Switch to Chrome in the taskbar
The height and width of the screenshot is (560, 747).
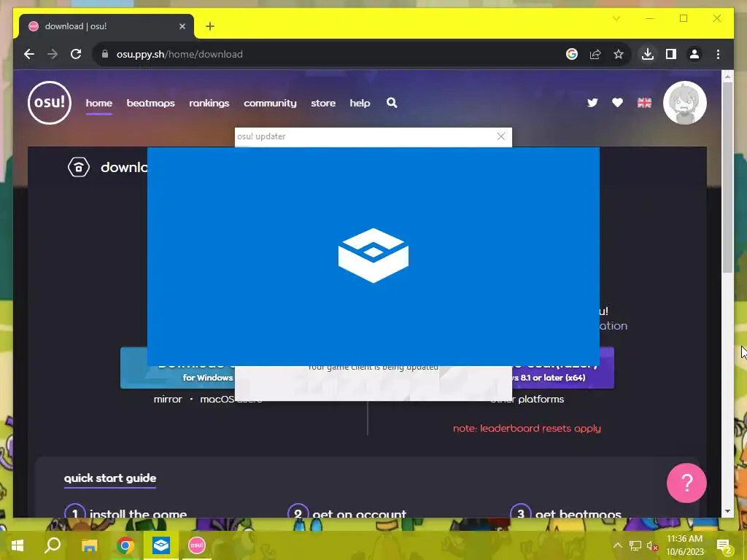(x=125, y=545)
